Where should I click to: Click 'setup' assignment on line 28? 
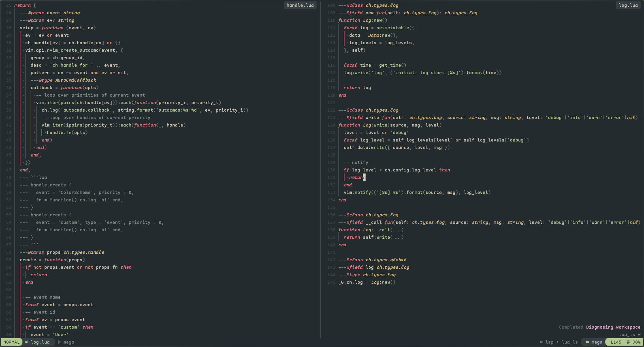[27, 28]
